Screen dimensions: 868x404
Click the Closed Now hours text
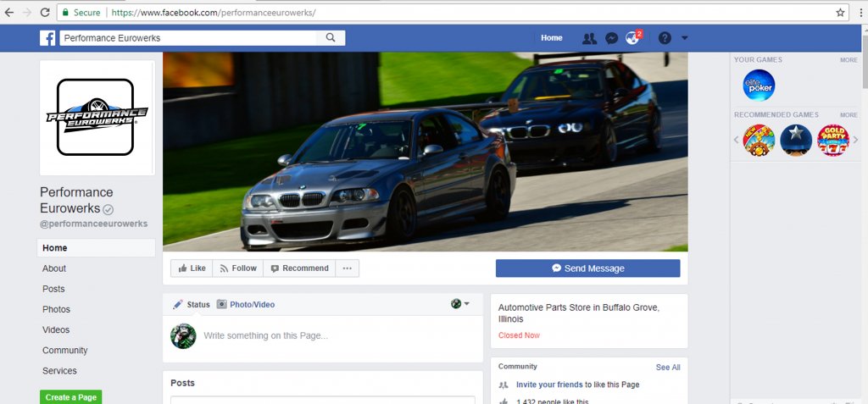pos(519,335)
